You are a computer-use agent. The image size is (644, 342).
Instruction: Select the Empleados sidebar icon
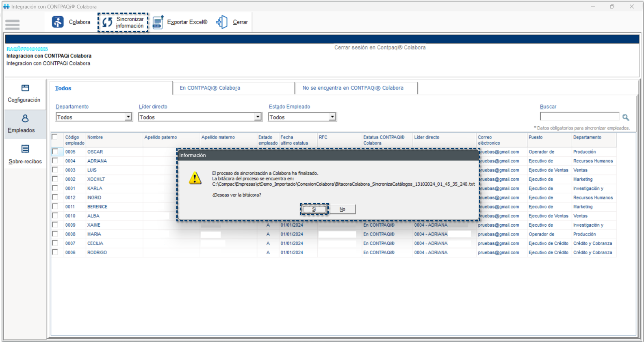[x=25, y=119]
